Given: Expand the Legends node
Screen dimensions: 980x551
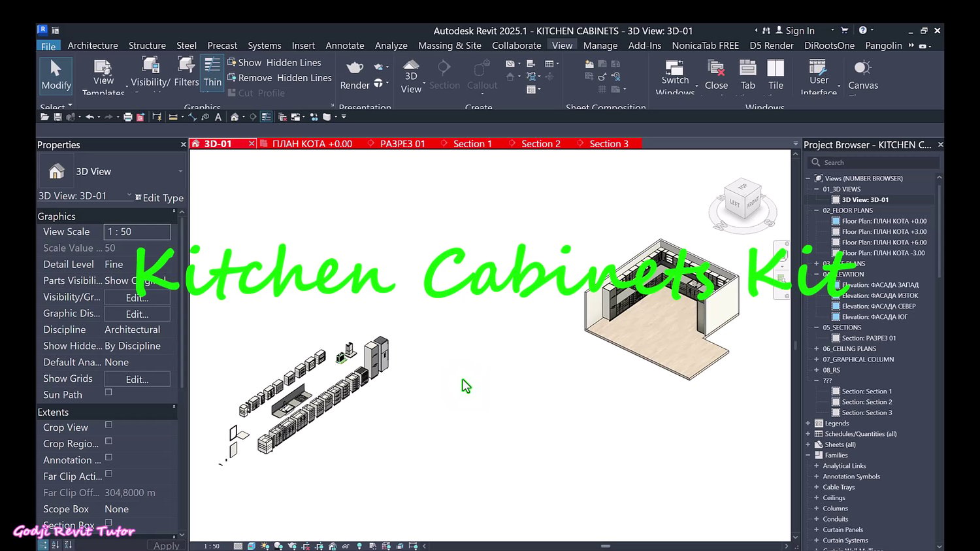Looking at the screenshot, I should (x=808, y=424).
